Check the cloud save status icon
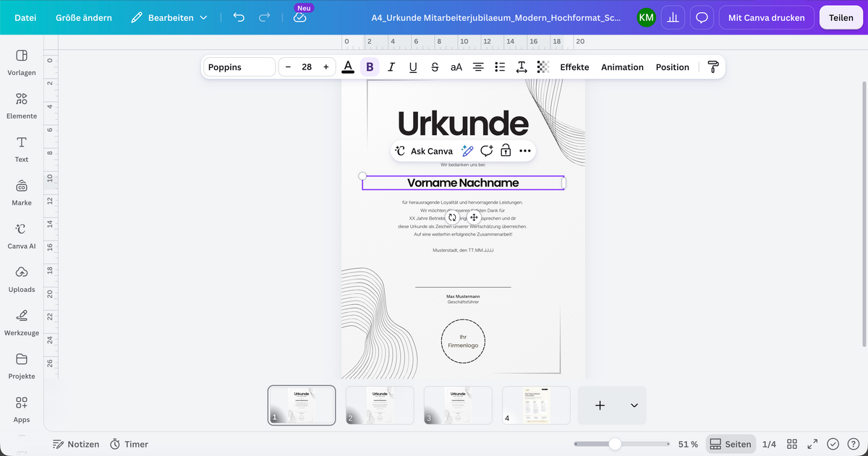 tap(299, 17)
